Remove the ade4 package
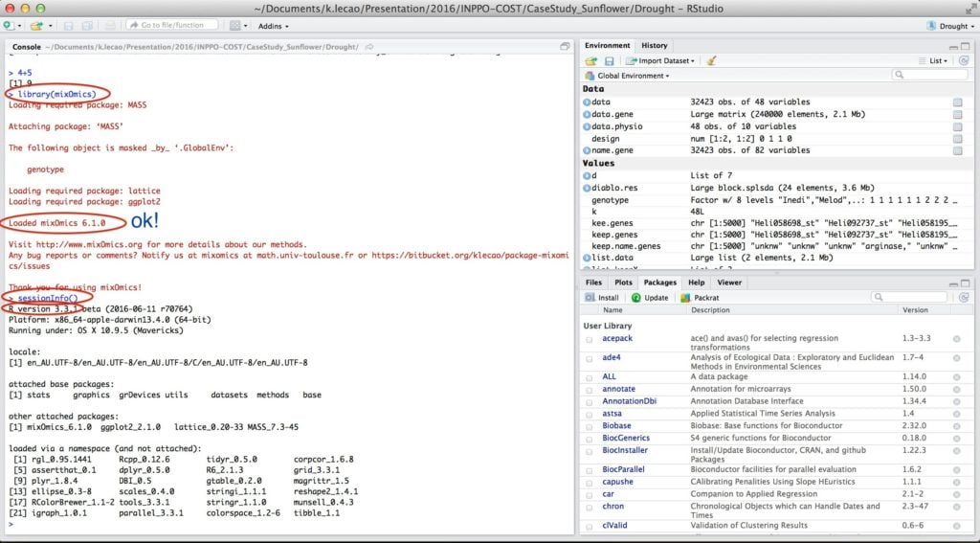Image resolution: width=980 pixels, height=543 pixels. (957, 358)
